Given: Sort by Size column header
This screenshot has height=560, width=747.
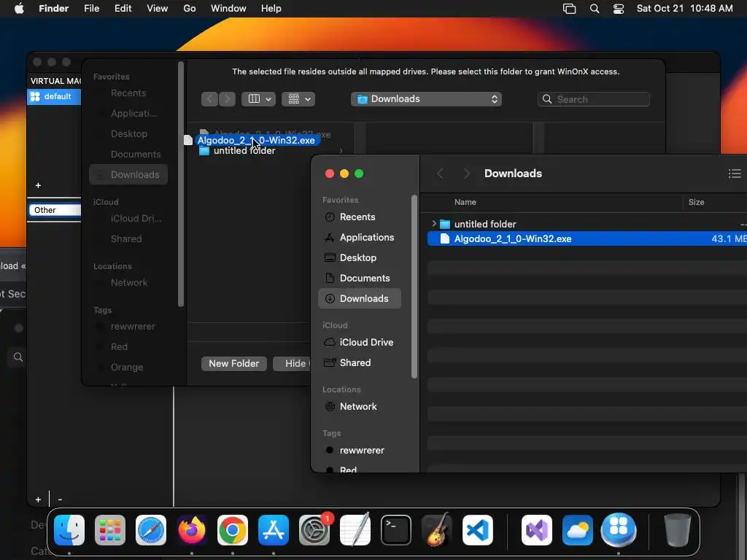Looking at the screenshot, I should coord(696,202).
